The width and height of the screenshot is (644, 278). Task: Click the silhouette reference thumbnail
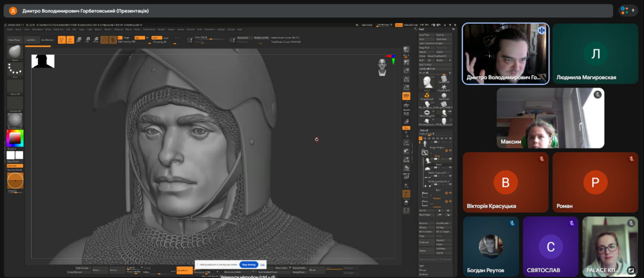coord(43,61)
